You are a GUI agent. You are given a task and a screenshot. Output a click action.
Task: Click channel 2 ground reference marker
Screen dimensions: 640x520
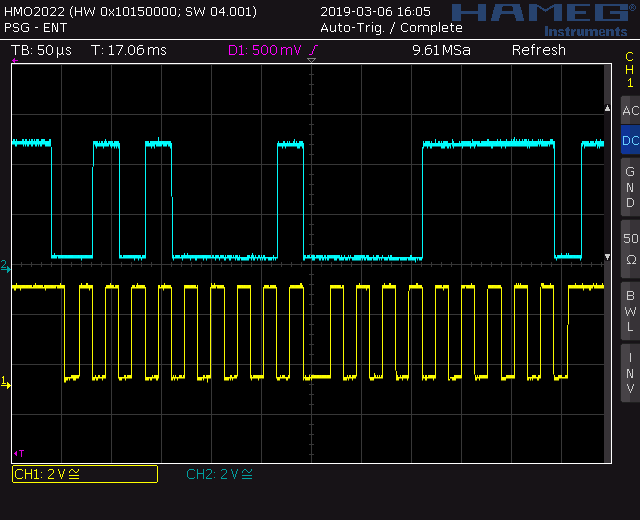pyautogui.click(x=5, y=266)
